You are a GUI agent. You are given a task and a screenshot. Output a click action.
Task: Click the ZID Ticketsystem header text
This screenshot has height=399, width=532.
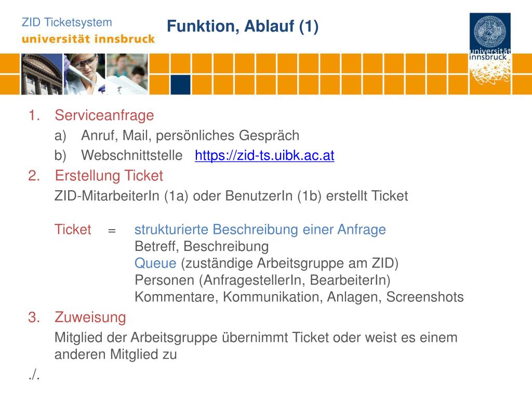pos(67,22)
